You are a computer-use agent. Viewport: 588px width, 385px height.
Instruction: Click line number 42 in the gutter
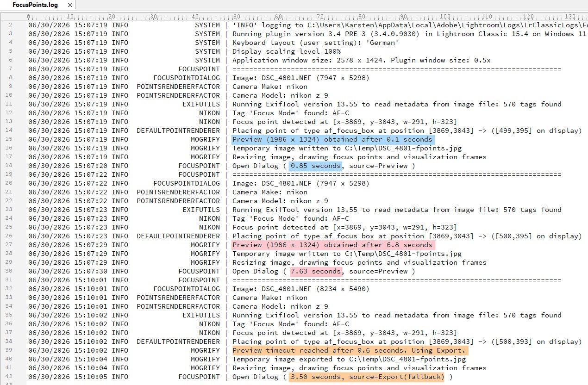tap(10, 377)
